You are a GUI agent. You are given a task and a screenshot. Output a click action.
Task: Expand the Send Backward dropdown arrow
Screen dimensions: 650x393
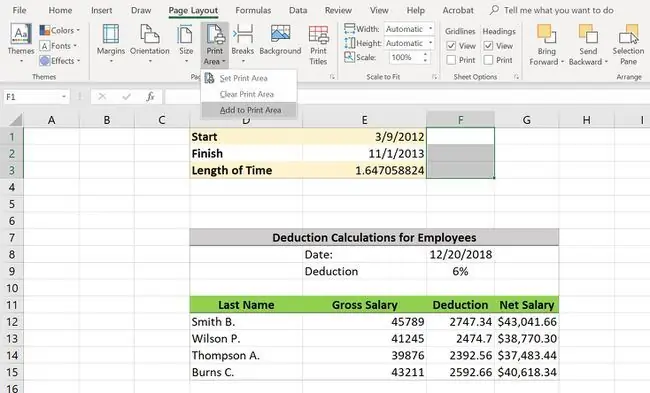[606, 62]
